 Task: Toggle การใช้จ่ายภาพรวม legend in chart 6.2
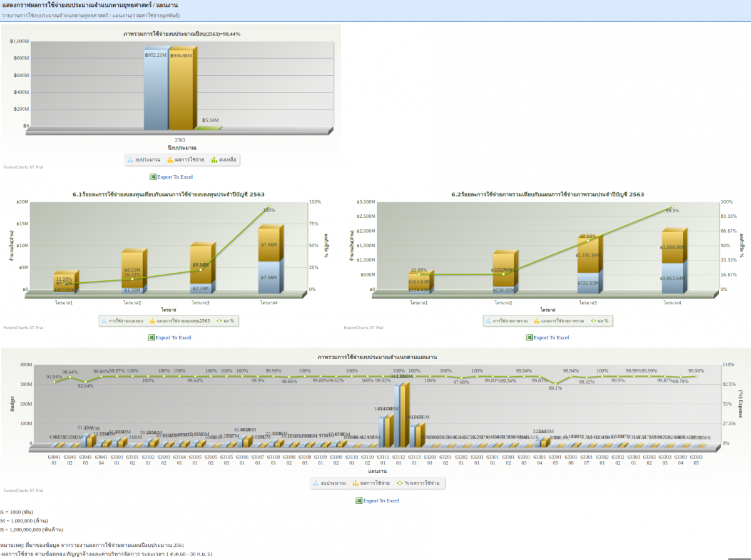click(506, 320)
